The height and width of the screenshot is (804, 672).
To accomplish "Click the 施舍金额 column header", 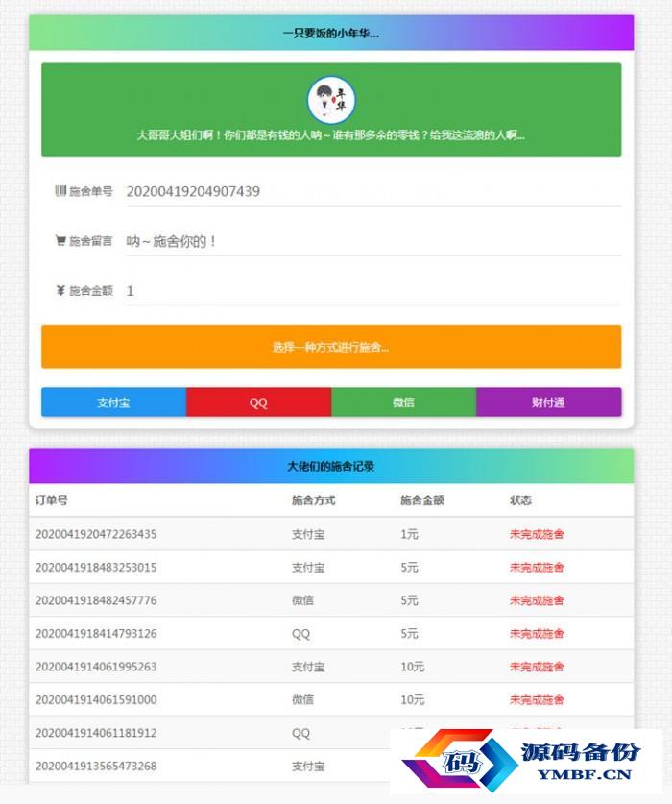I will [x=422, y=500].
